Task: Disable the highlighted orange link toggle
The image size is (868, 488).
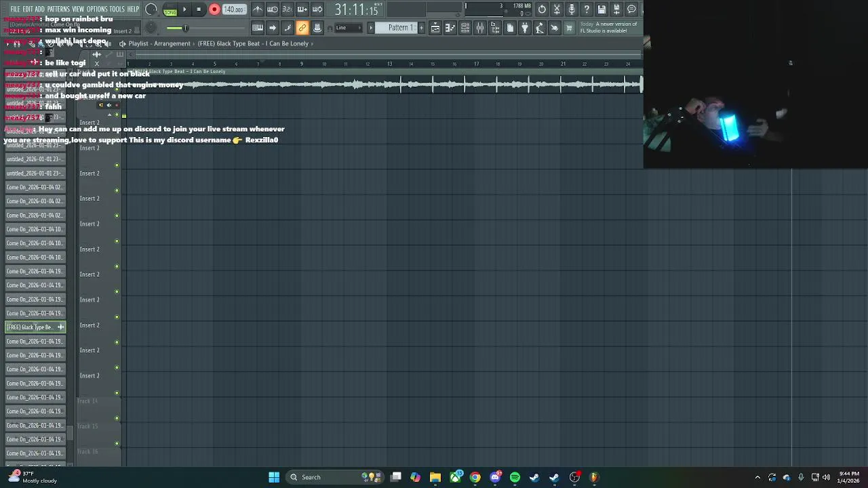Action: point(302,28)
